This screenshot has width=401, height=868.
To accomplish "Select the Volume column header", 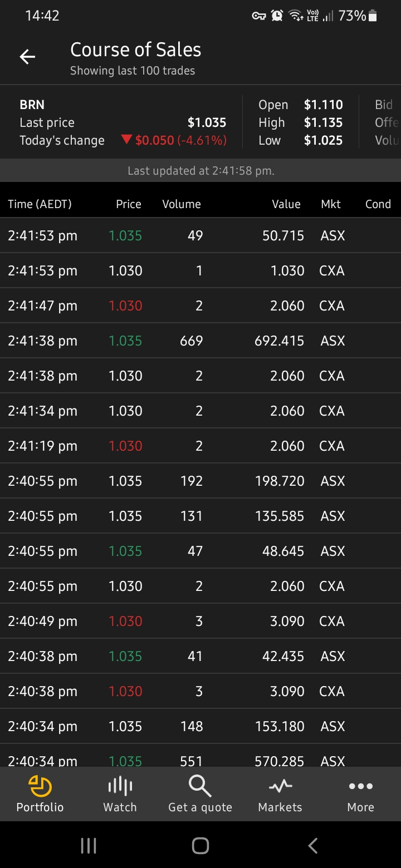I will [182, 204].
